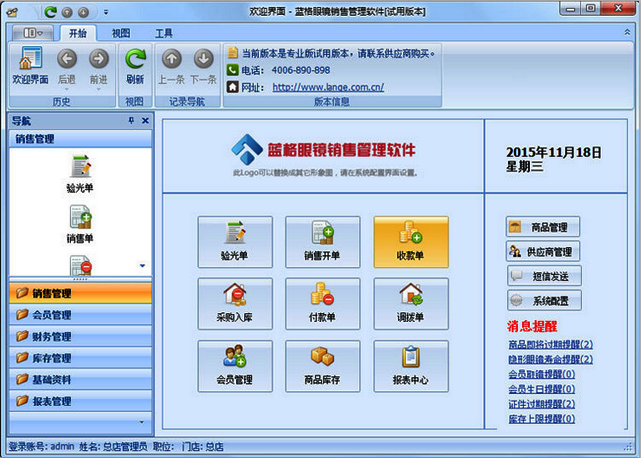Select 财务管理 navigation group
The height and width of the screenshot is (458, 641).
click(81, 337)
